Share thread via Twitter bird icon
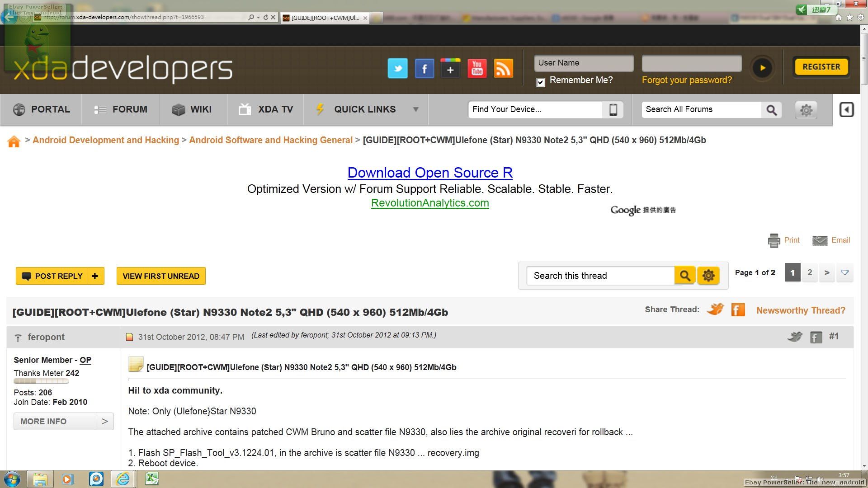This screenshot has width=868, height=488. click(716, 310)
